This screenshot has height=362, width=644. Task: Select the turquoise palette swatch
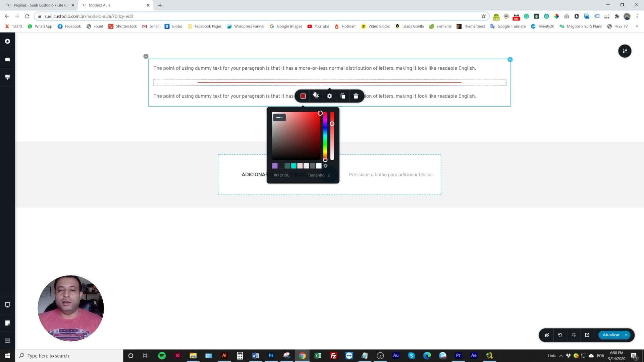(293, 166)
